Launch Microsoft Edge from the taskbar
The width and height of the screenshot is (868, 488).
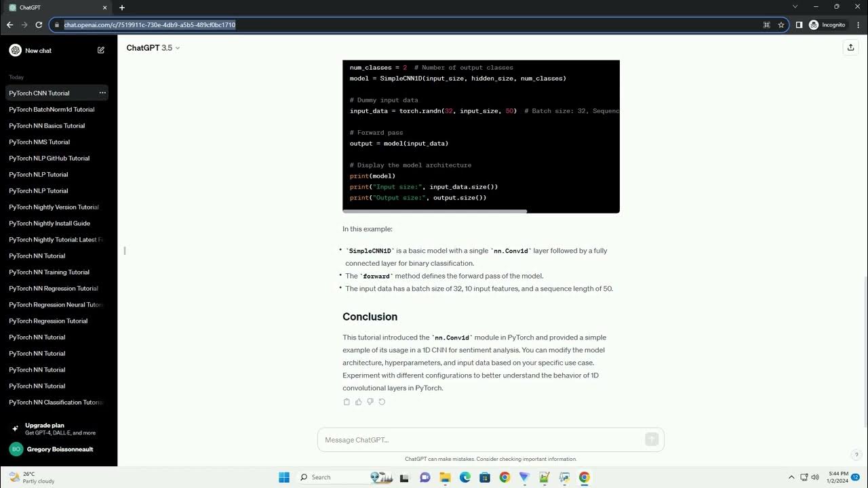coord(465,477)
